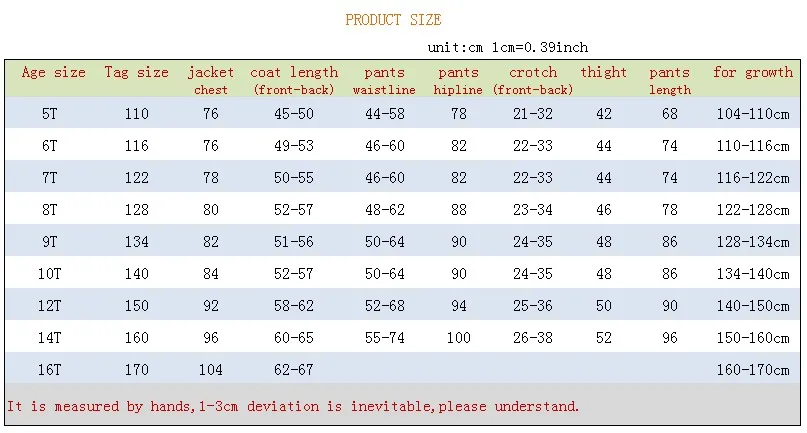The height and width of the screenshot is (433, 807).
Task: Select the pants waistline header
Action: pyautogui.click(x=384, y=81)
